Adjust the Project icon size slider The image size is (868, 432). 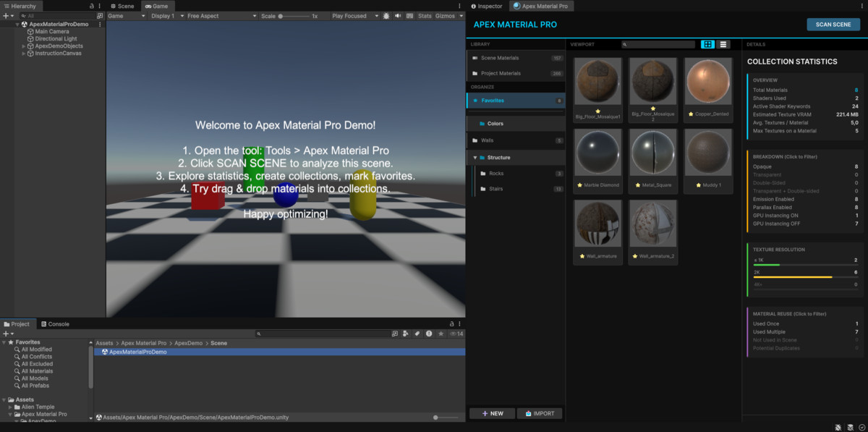446,418
